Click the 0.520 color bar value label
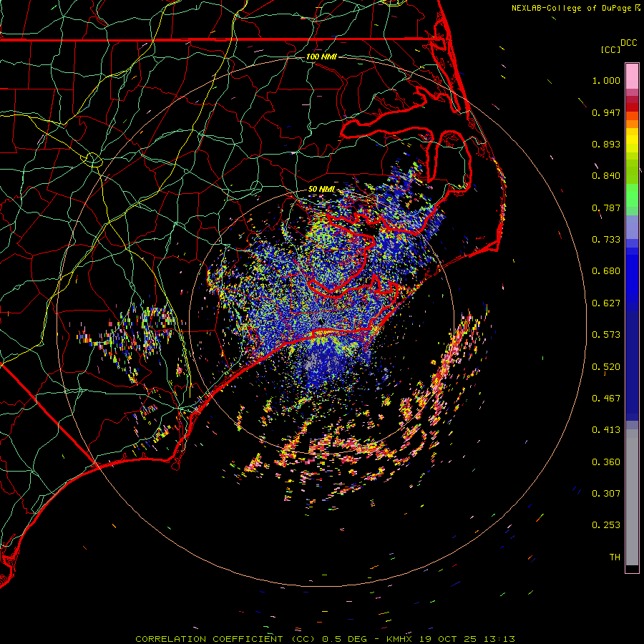Screen dimensions: 644x644 pyautogui.click(x=606, y=367)
